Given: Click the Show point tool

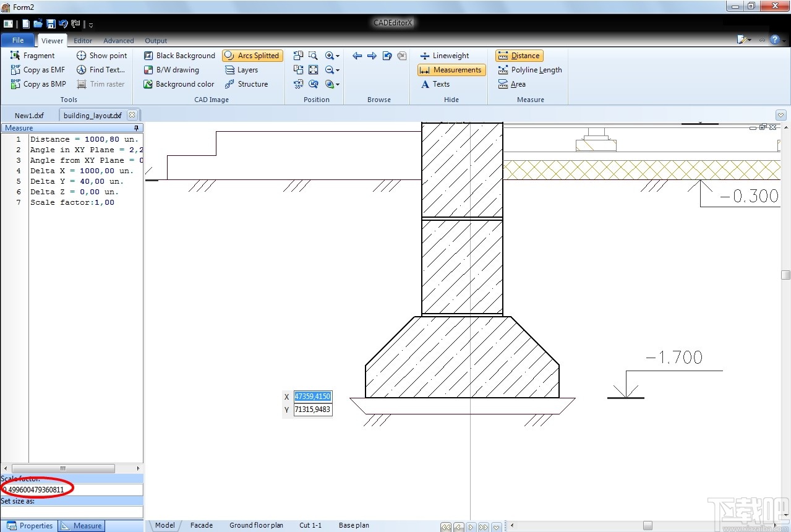Looking at the screenshot, I should (x=101, y=56).
